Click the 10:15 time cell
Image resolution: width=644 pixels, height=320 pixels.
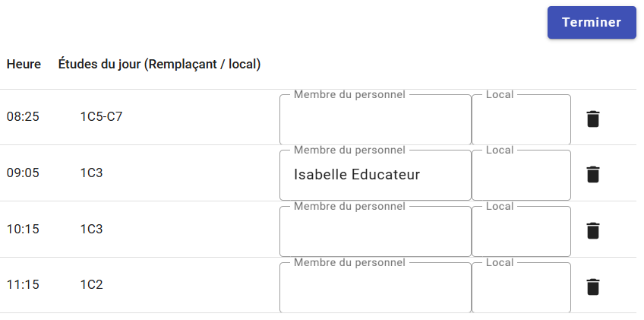(x=23, y=229)
